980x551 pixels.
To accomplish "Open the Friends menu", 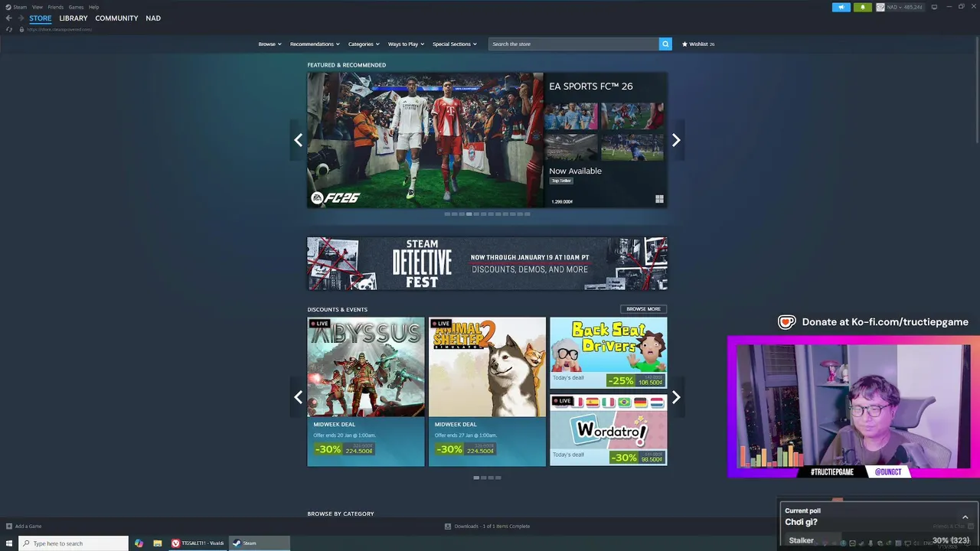I will pos(56,7).
